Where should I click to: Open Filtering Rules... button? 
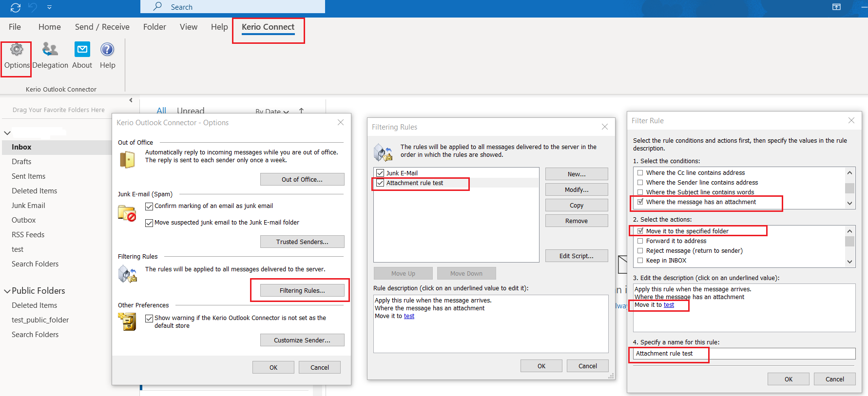pos(302,290)
